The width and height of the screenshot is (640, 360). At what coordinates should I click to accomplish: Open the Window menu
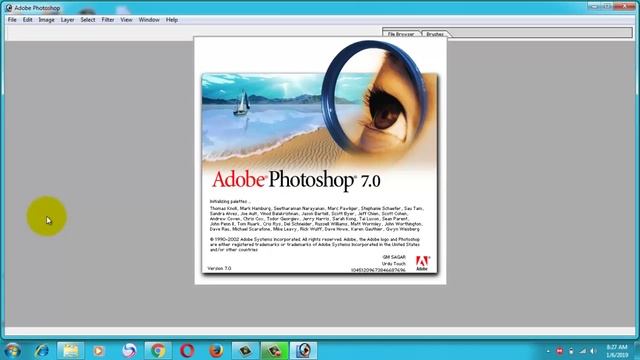[x=149, y=20]
